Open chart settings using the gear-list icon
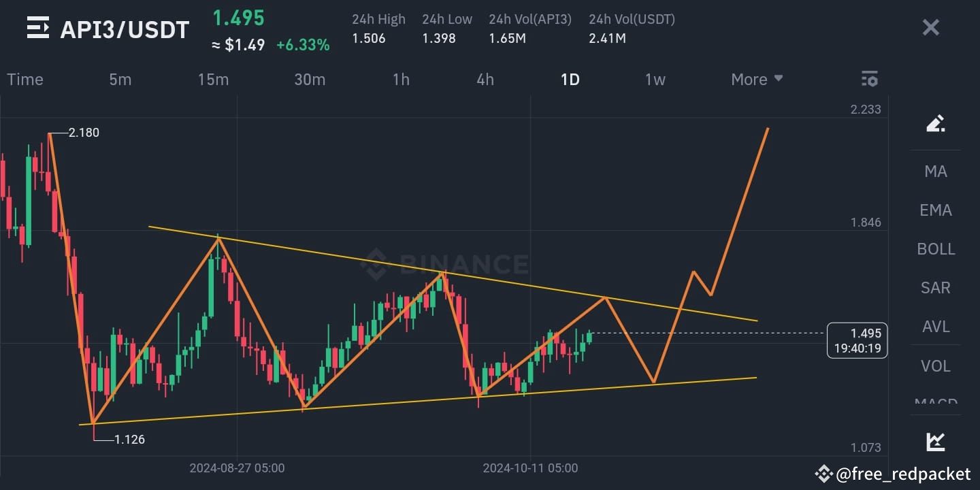 [869, 79]
